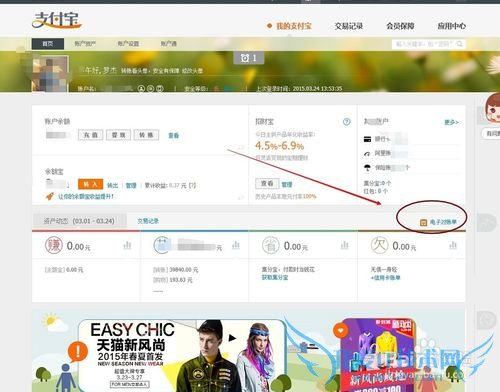This screenshot has width=500, height=392.
Task: Click the blue spending face icon
Action: pyautogui.click(x=162, y=246)
